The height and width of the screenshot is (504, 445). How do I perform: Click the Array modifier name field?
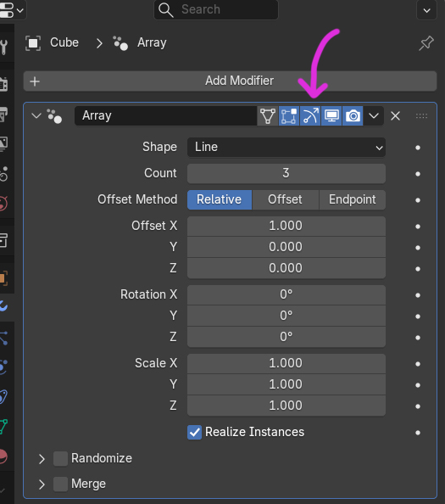coord(165,116)
